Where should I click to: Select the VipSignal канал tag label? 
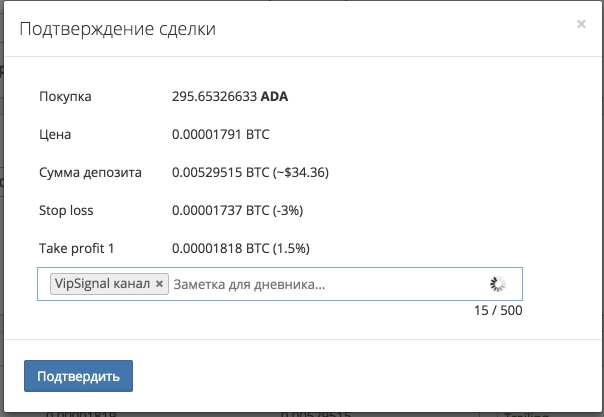pos(103,284)
